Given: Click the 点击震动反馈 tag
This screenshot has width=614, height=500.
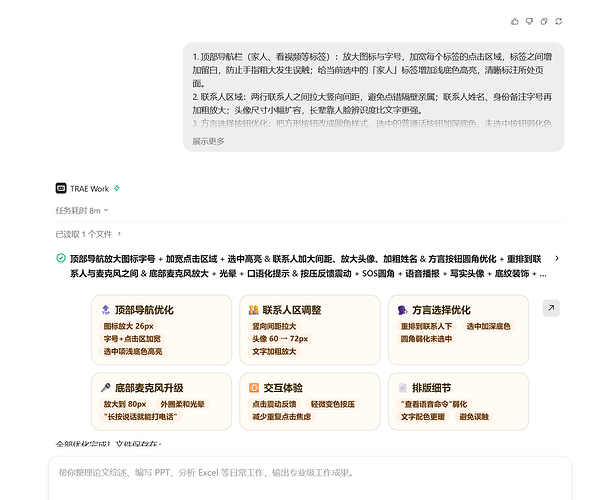Looking at the screenshot, I should (x=274, y=404).
